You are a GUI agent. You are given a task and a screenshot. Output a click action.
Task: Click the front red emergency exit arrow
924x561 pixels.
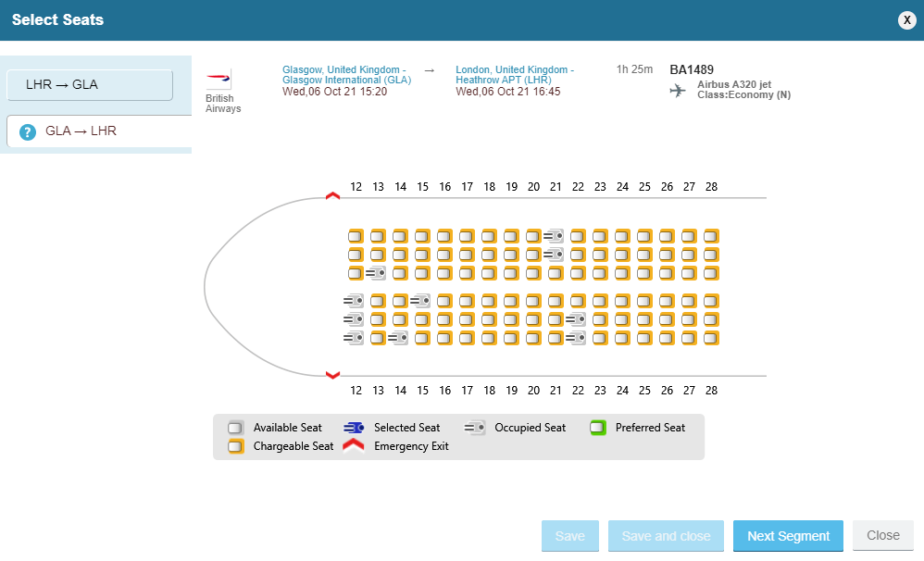332,195
